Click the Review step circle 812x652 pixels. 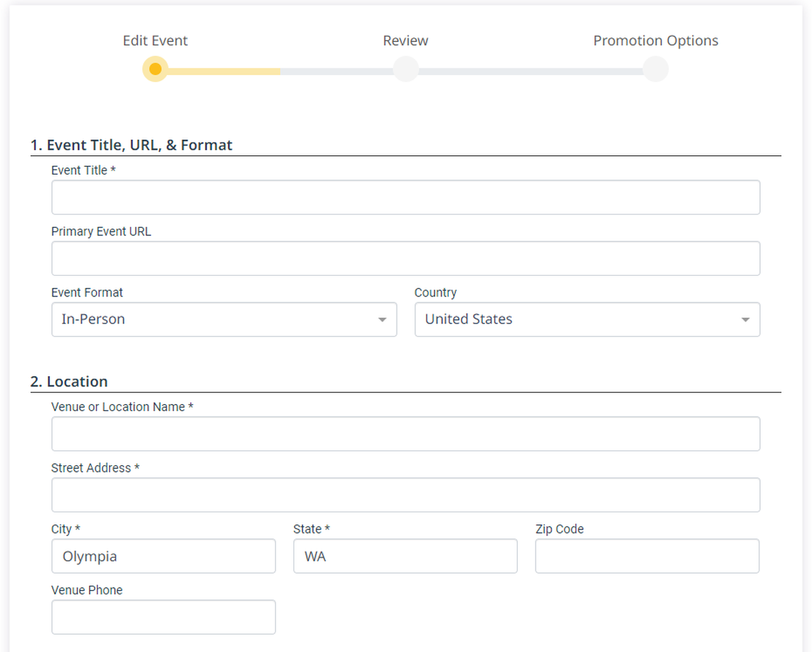405,69
